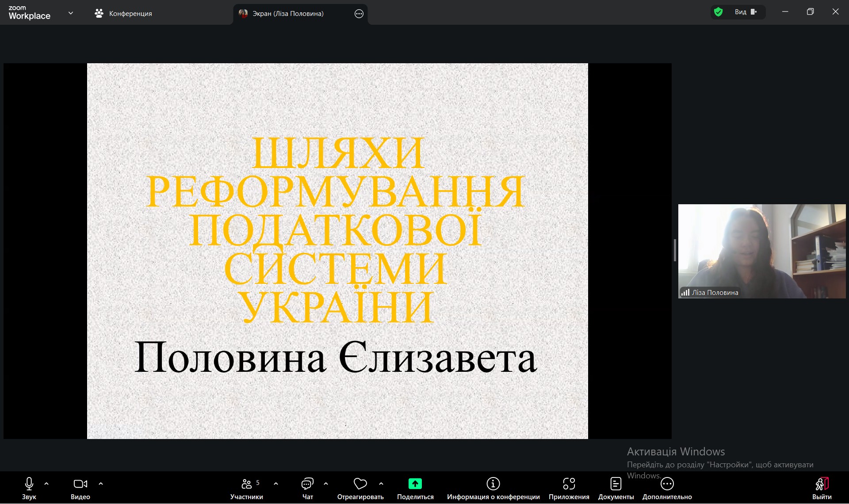Open the Вид view layout button
This screenshot has width=849, height=504.
pos(746,12)
